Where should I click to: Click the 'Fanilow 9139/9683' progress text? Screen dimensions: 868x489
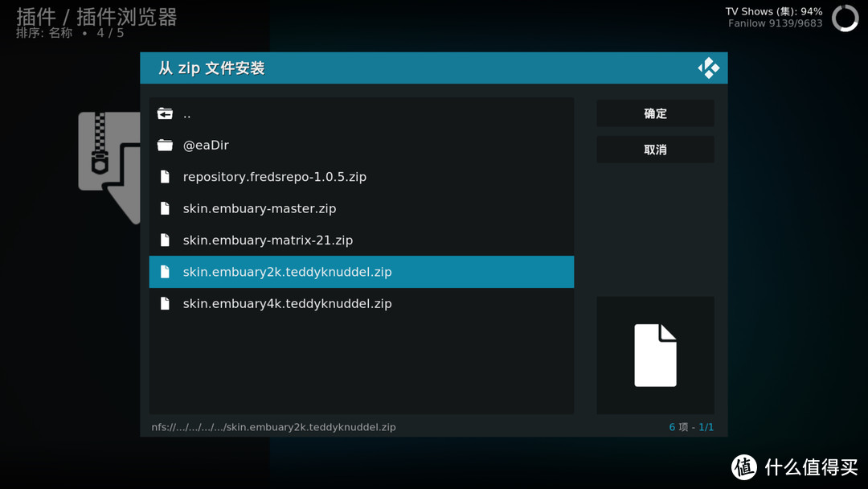[775, 23]
